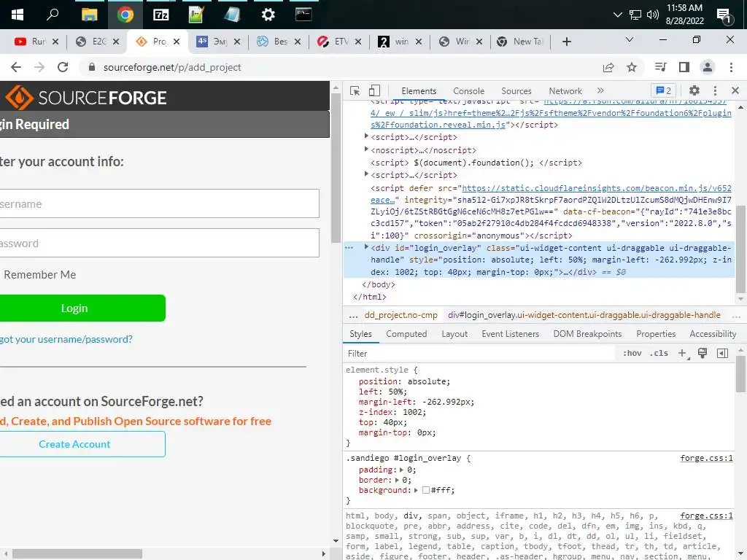
Task: Click the Create Account button
Action: (82, 444)
